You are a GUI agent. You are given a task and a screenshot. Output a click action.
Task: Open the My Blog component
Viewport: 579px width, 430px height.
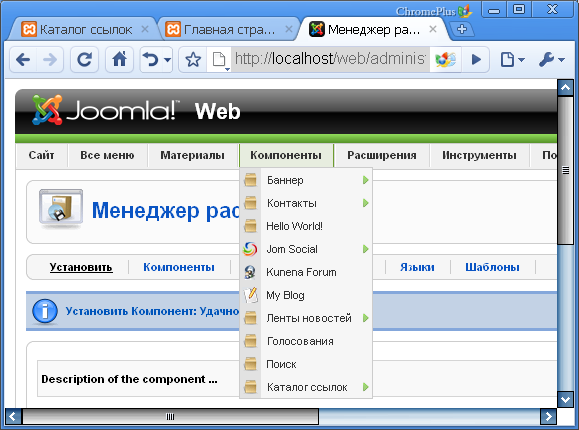click(285, 296)
